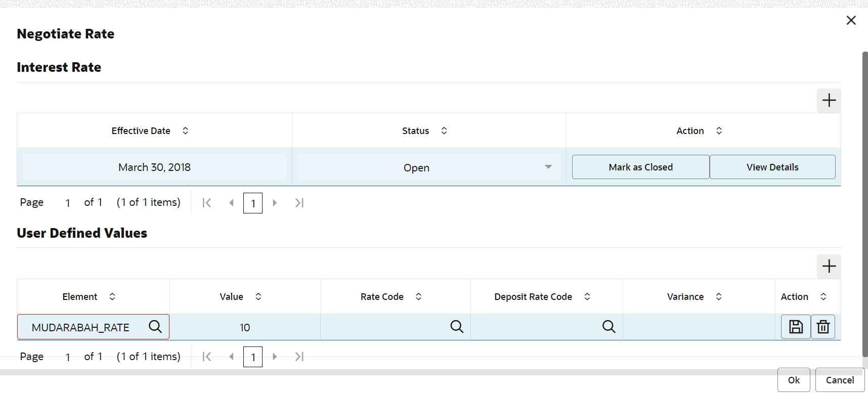This screenshot has height=393, width=868.
Task: Save the MUDARABAH_RATE row using disk icon
Action: 796,327
